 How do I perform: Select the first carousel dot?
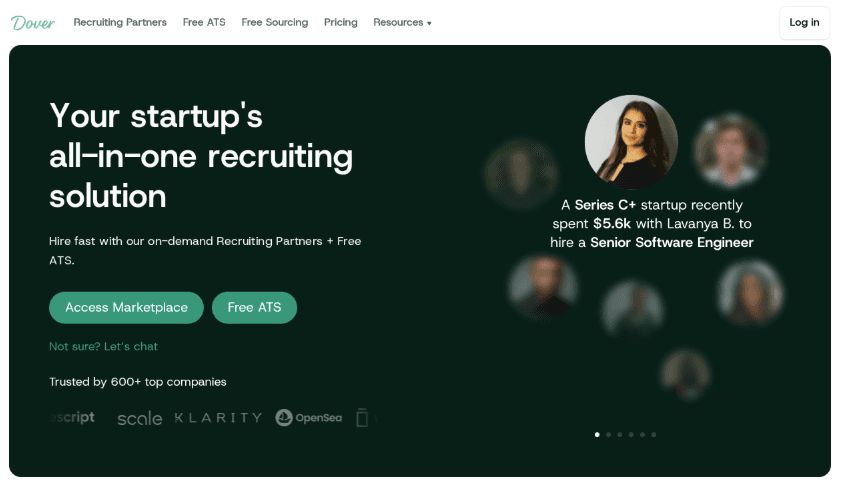coord(597,434)
